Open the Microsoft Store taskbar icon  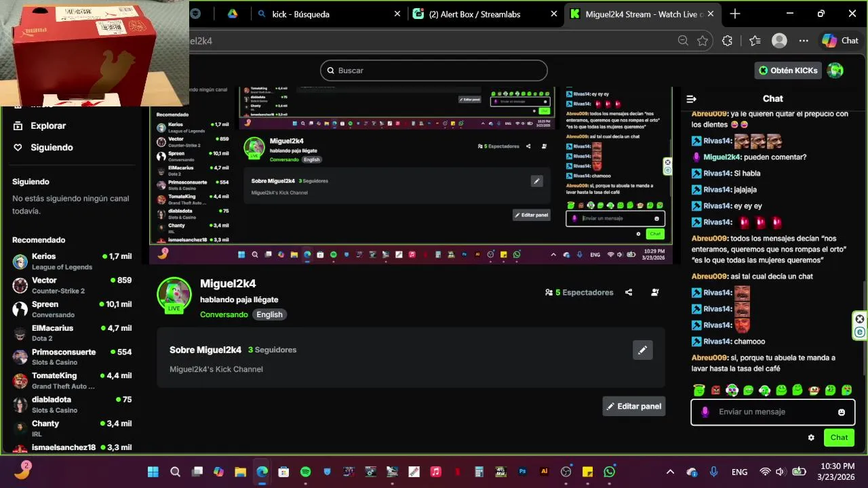(x=283, y=472)
